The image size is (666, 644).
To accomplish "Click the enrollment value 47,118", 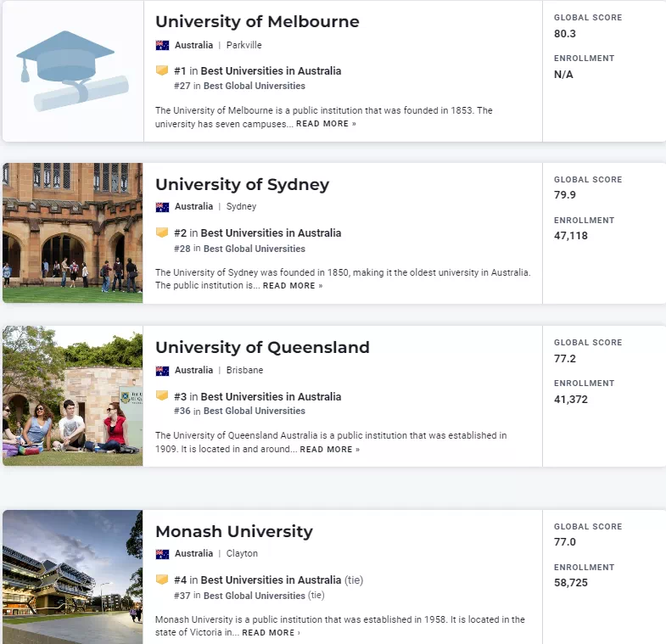I will tap(571, 236).
